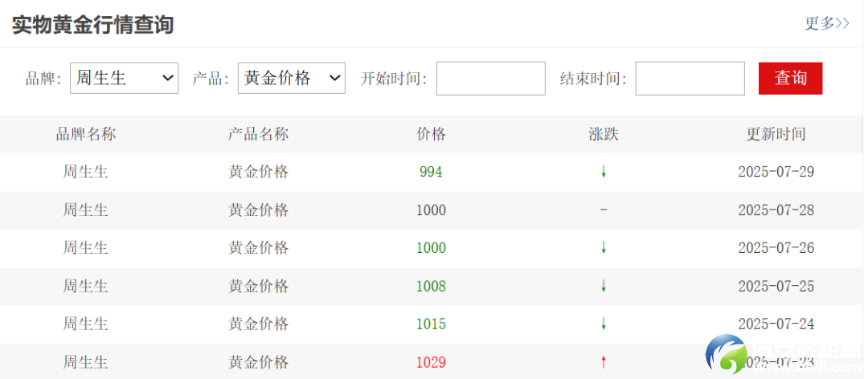
Task: Select the 价格 column header
Action: pyautogui.click(x=432, y=134)
